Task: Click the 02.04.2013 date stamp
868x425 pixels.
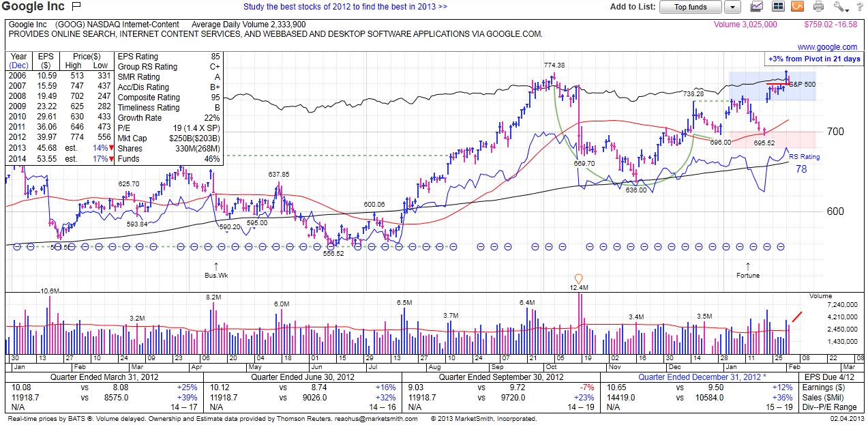Action: coord(847,419)
